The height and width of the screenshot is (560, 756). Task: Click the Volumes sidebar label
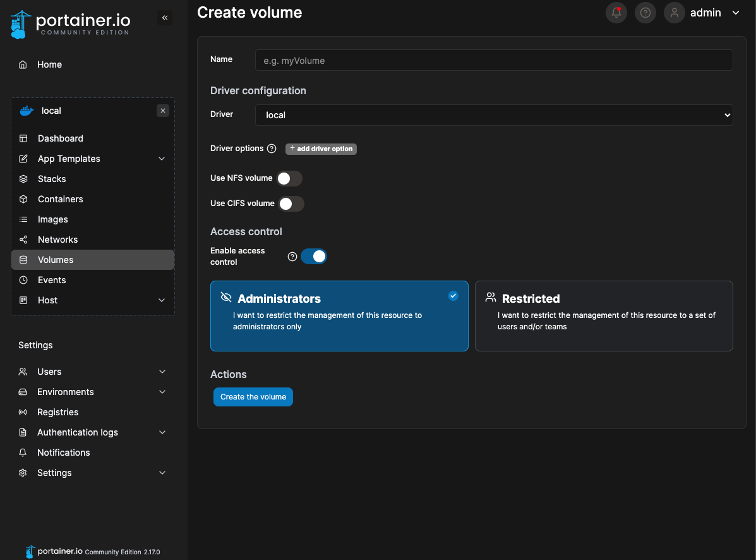point(56,260)
